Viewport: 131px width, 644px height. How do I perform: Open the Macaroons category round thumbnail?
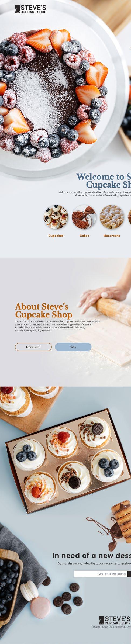[x=112, y=217]
